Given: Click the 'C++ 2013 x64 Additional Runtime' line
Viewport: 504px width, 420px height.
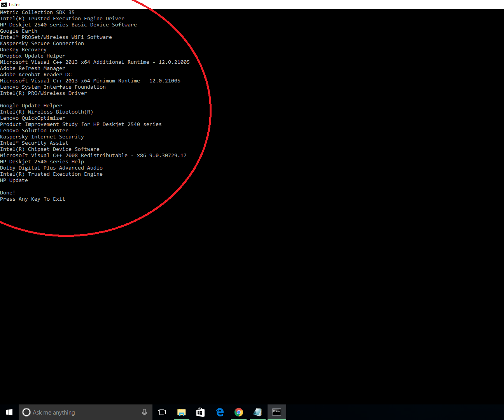Looking at the screenshot, I should click(x=95, y=62).
